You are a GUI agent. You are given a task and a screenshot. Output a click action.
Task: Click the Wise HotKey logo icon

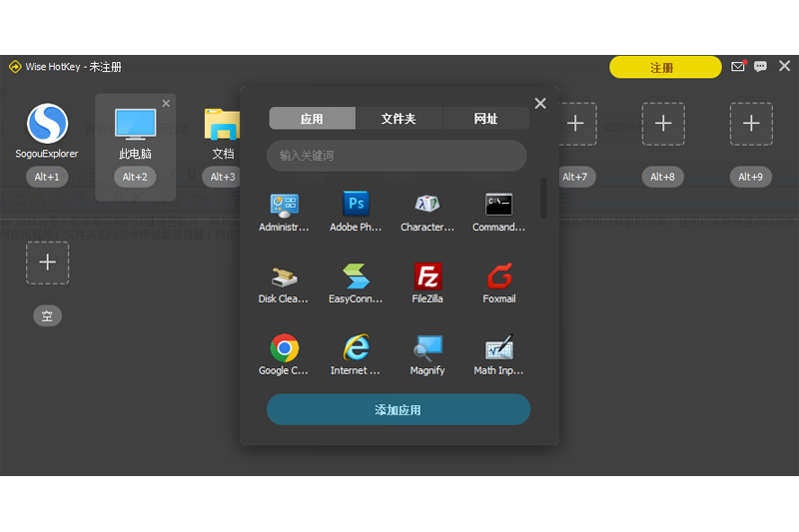pos(15,67)
